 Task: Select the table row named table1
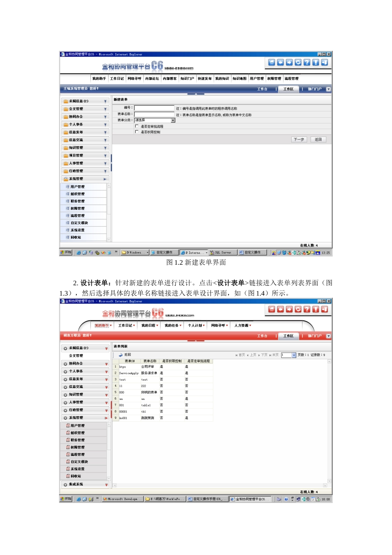coord(163,405)
